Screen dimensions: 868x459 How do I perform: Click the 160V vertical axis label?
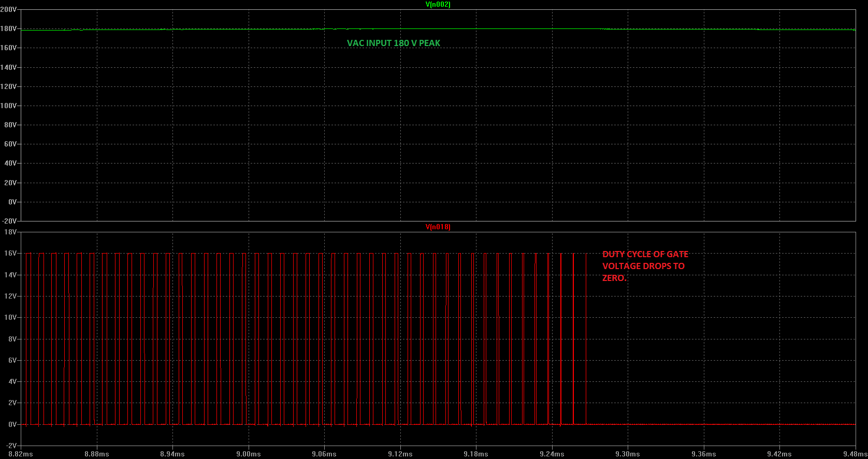(8, 48)
